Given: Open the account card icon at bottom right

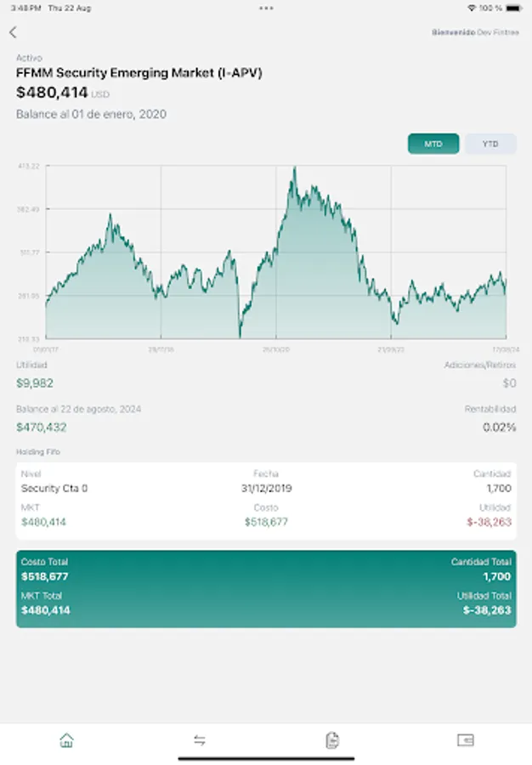Looking at the screenshot, I should point(465,740).
